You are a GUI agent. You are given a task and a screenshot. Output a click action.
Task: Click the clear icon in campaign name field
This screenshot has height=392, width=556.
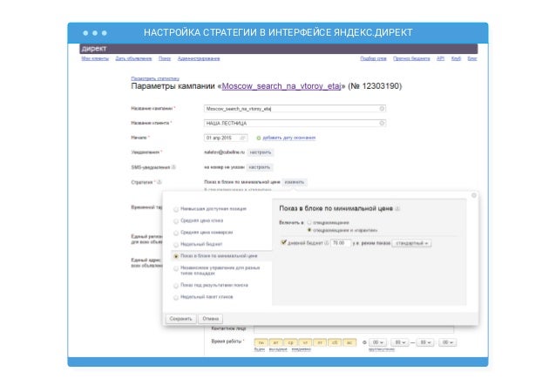point(382,109)
